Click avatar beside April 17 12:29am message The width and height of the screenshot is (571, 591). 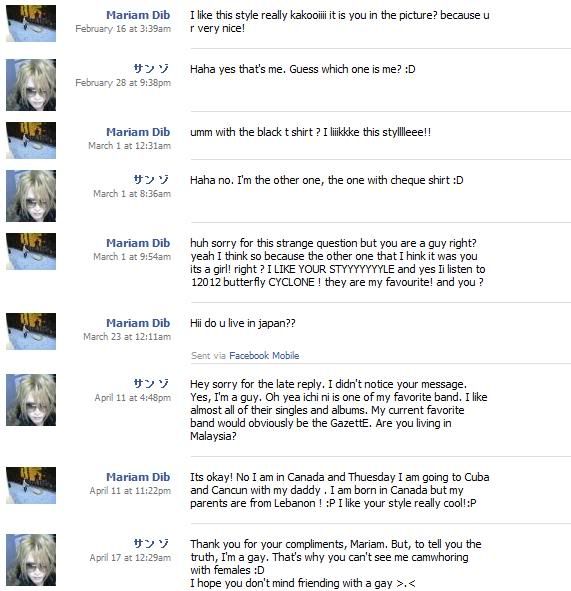point(31,560)
